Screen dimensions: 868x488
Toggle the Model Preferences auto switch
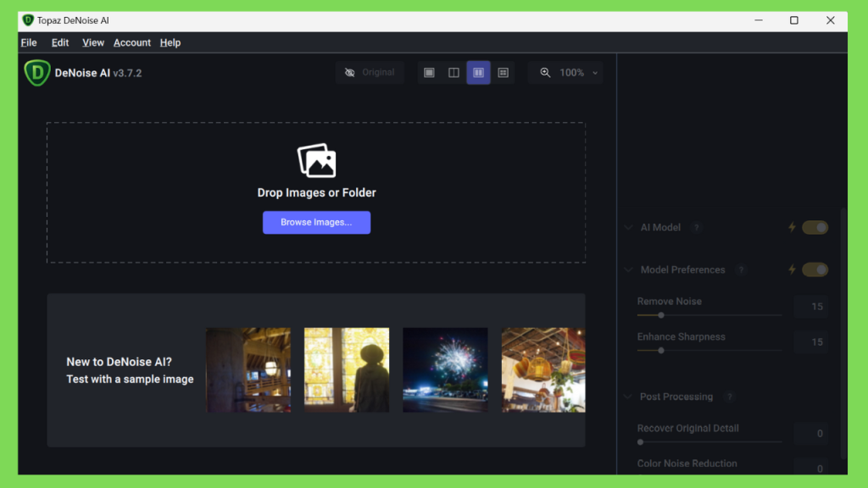click(815, 269)
